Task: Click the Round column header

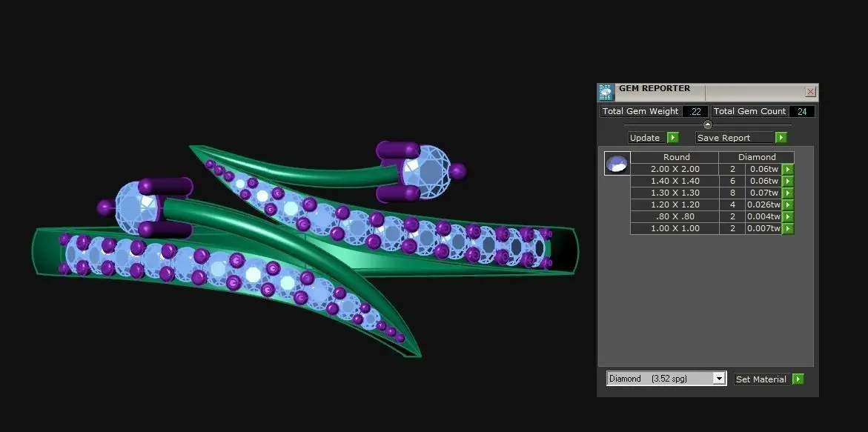Action: (x=675, y=157)
